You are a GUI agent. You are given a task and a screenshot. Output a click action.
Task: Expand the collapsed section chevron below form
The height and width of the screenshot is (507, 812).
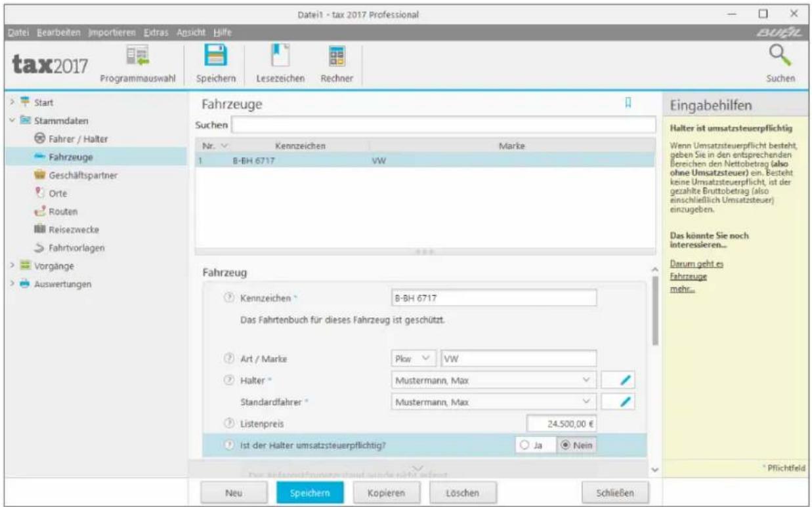point(417,467)
